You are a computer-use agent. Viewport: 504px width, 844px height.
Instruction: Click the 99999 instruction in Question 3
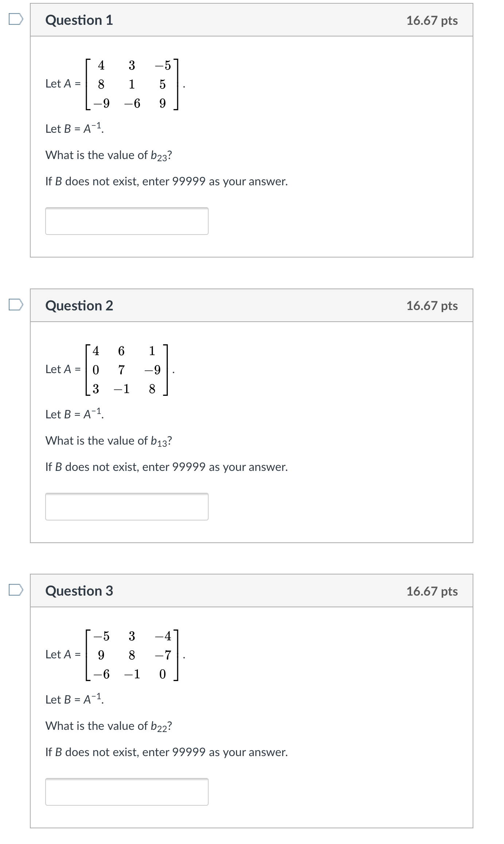coord(167,752)
